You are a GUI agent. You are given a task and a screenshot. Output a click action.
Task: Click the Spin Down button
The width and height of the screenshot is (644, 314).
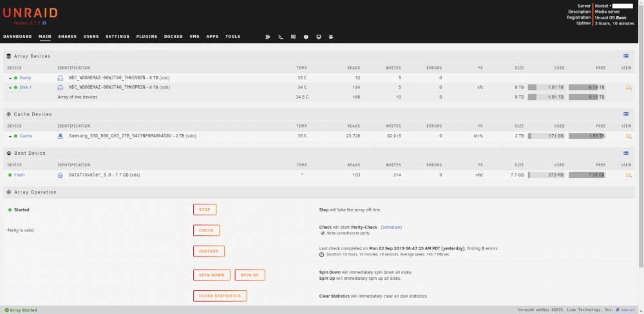tap(212, 275)
